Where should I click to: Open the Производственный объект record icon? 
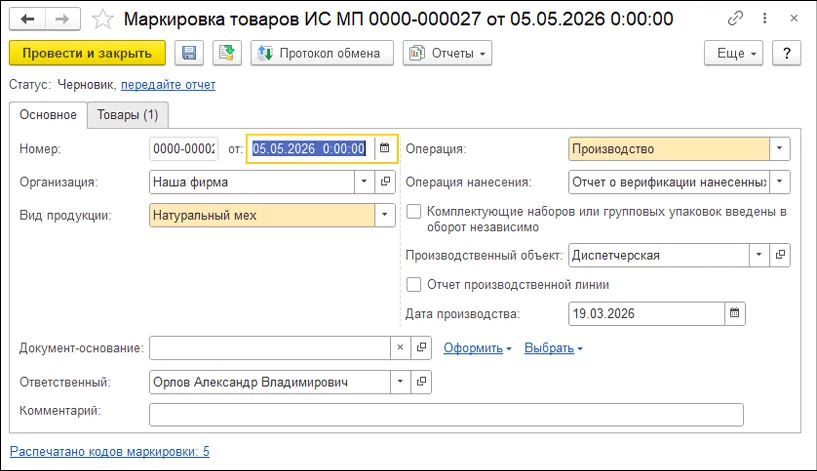click(780, 255)
